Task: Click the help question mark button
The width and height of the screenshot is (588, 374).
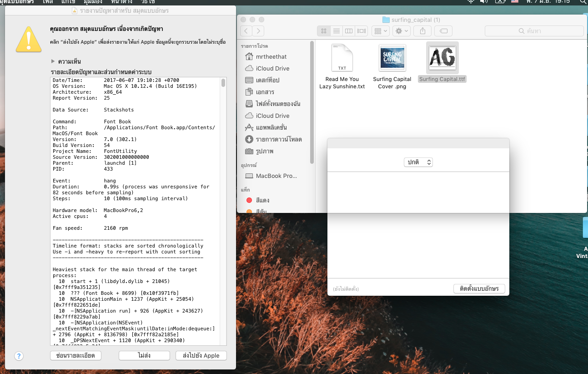Action: point(19,356)
